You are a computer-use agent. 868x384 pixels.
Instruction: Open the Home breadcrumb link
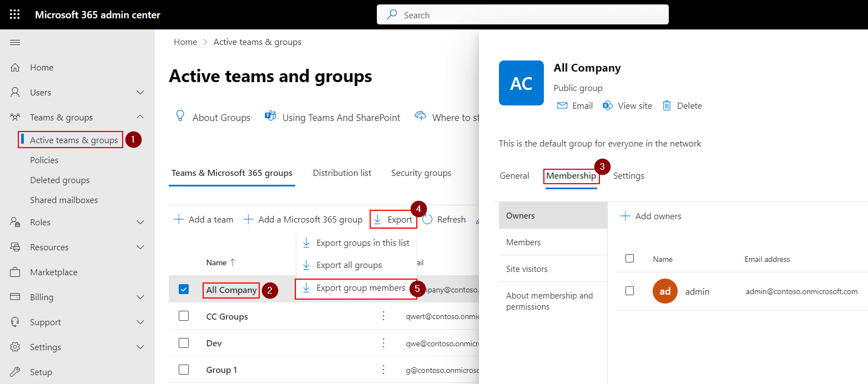pos(185,42)
